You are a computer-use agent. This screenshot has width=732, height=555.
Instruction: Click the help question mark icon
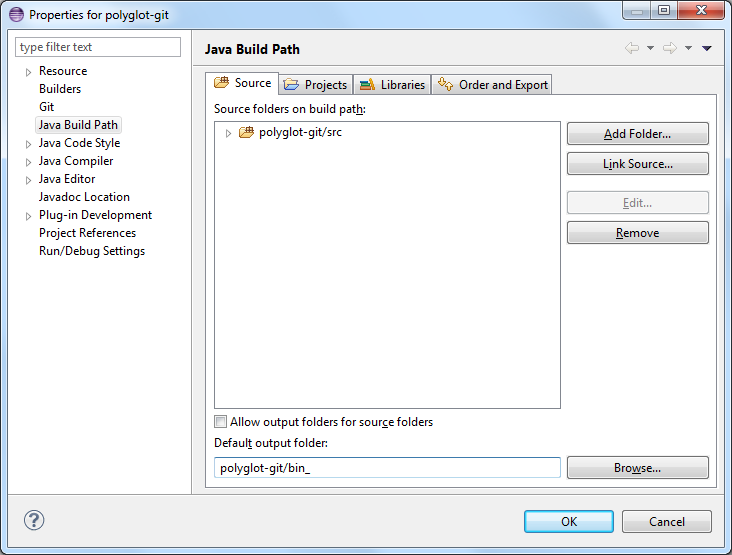(x=34, y=521)
